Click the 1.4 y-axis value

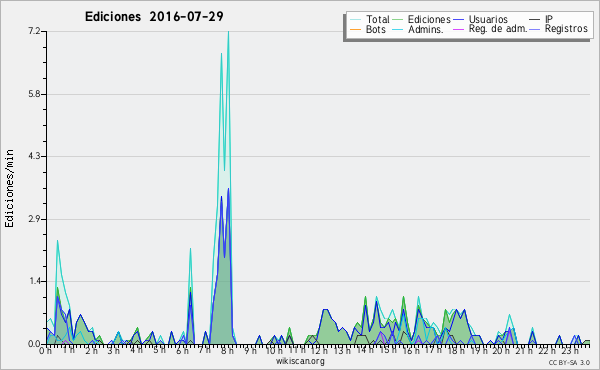pyautogui.click(x=34, y=282)
